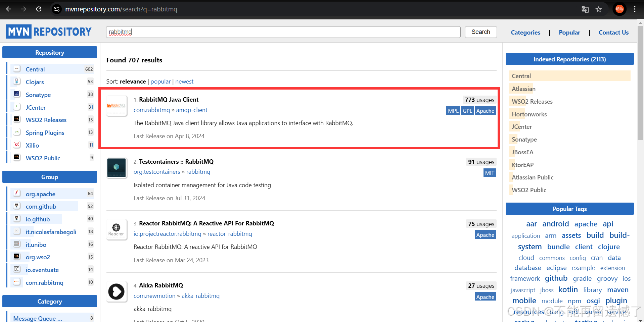644x322 pixels.
Task: Click the org.apache group icon
Action: point(17,193)
